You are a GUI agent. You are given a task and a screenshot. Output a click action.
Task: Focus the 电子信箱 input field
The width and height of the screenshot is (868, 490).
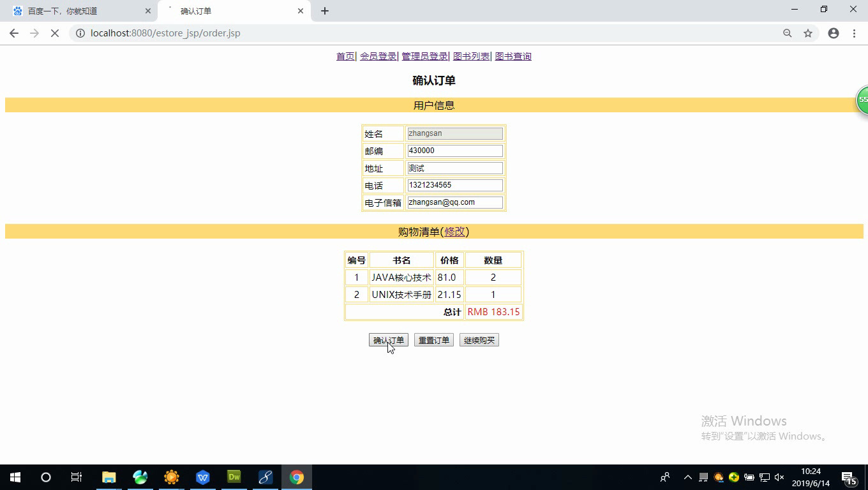tap(455, 202)
